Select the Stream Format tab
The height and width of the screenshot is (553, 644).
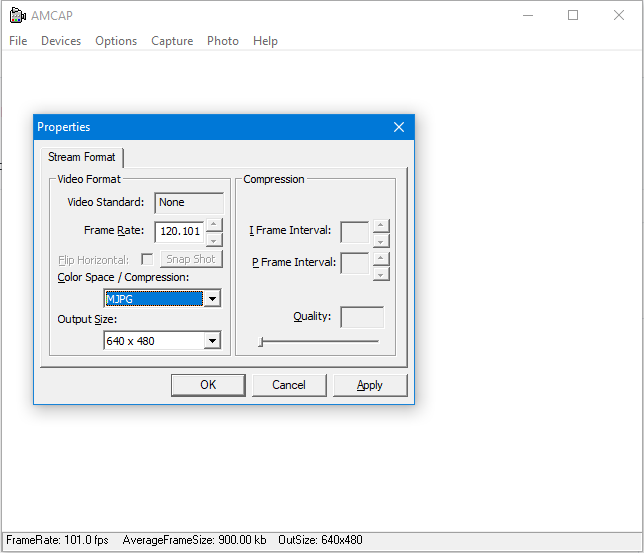pos(82,157)
